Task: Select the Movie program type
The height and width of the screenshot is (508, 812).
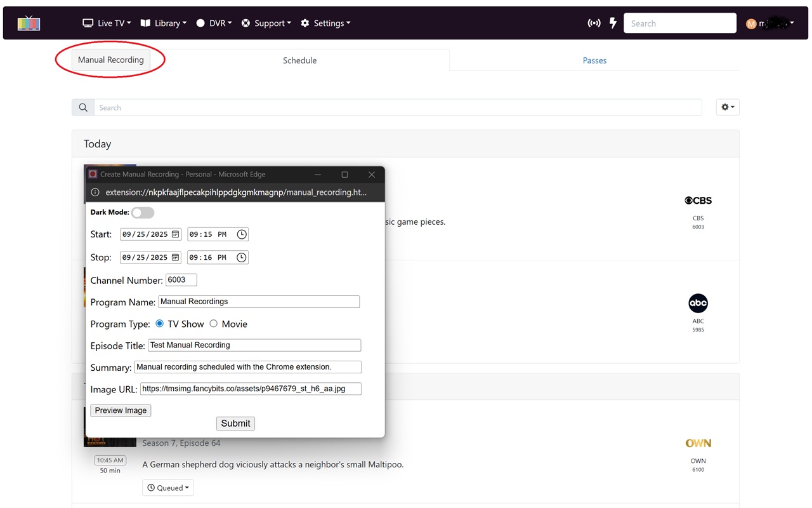Action: (x=214, y=324)
